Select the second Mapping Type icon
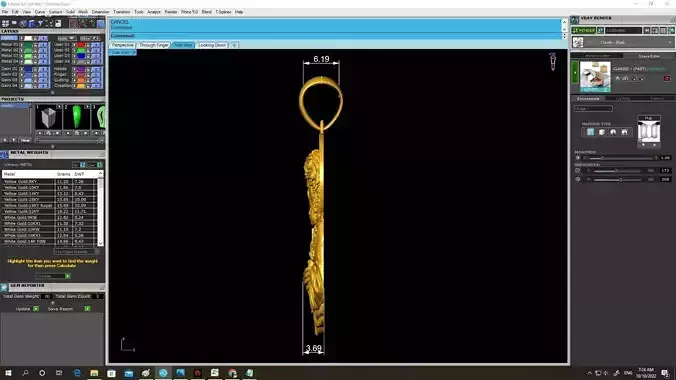The width and height of the screenshot is (676, 380). (x=602, y=132)
